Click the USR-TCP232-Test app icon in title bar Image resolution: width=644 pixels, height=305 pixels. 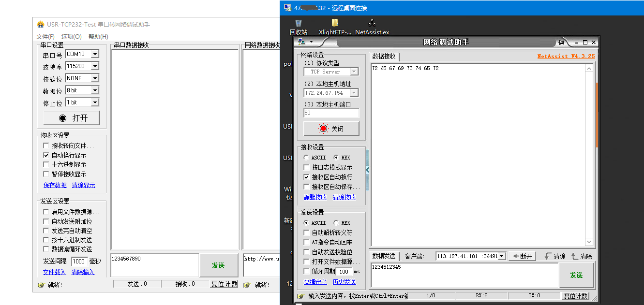click(x=41, y=25)
